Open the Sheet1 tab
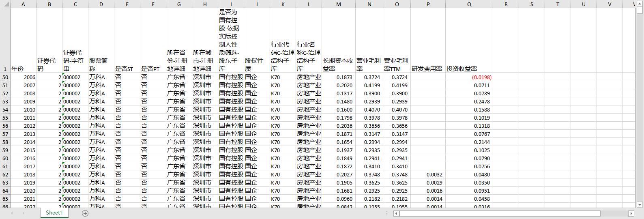 [x=54, y=213]
